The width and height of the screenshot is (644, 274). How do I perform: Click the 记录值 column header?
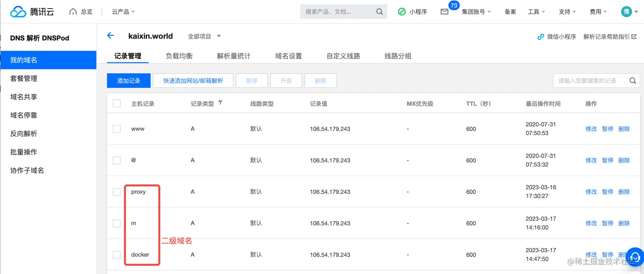(x=319, y=104)
